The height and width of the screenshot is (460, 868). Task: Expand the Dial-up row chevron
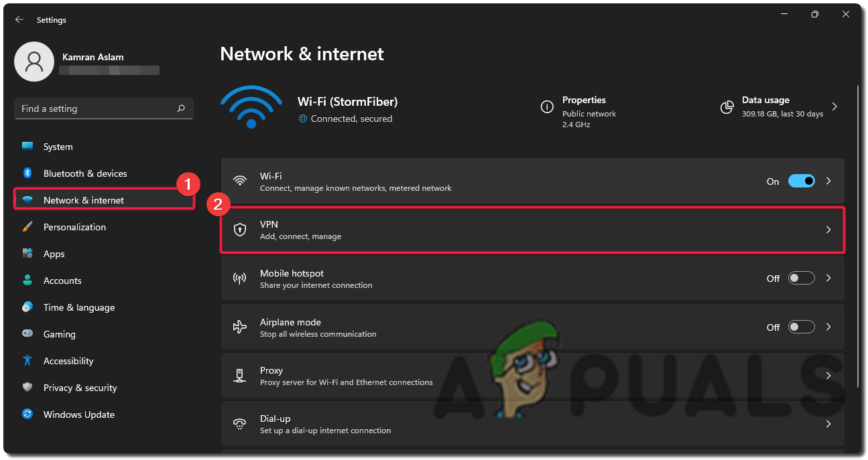tap(828, 424)
